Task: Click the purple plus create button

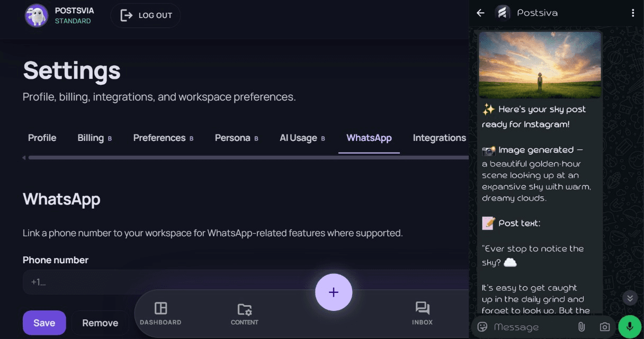Action: 334,292
